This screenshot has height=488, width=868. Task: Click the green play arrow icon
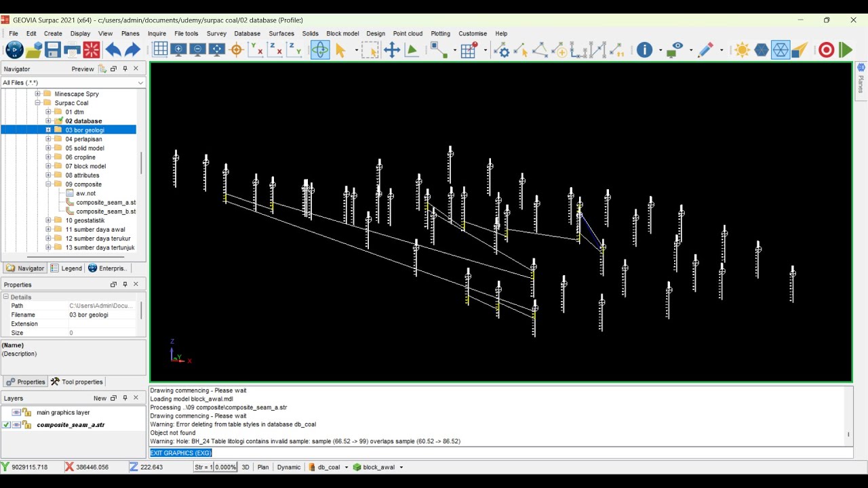[845, 49]
